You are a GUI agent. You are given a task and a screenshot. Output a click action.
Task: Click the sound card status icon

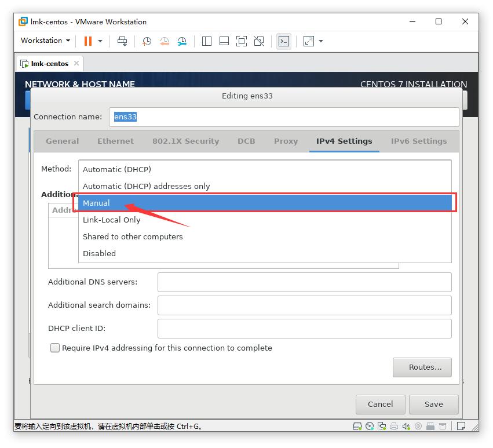coord(406,427)
